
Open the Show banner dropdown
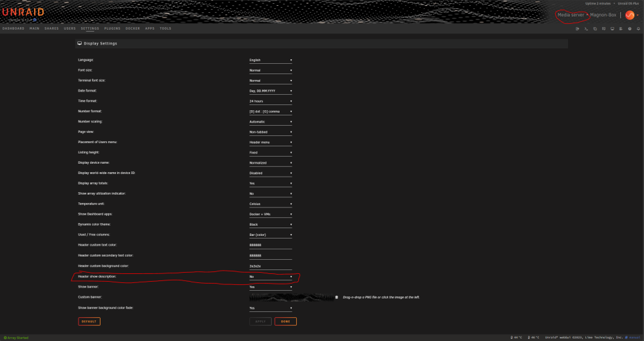click(x=270, y=287)
